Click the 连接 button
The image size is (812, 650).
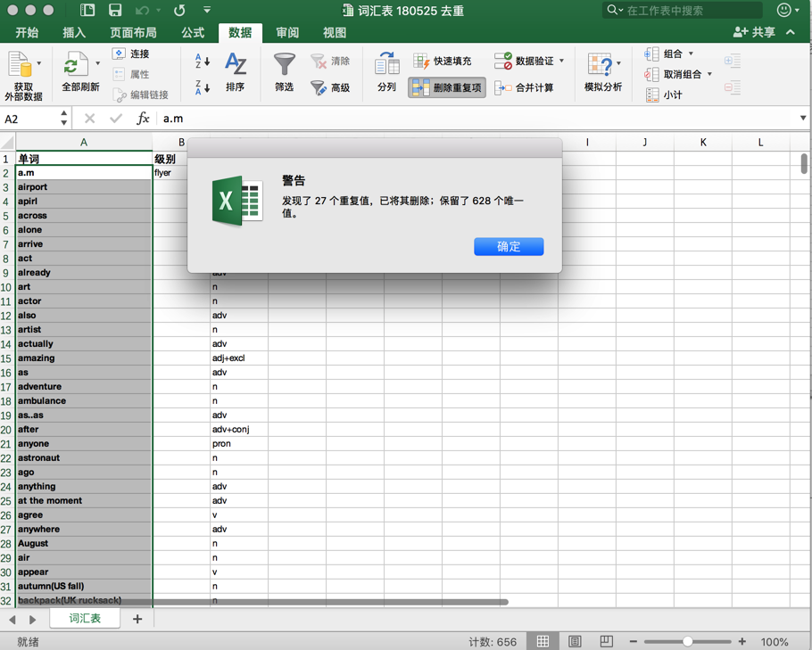[x=130, y=53]
